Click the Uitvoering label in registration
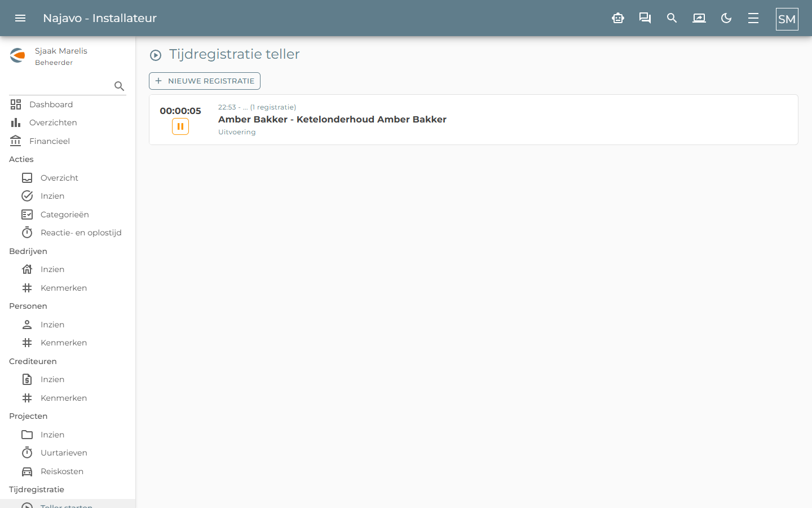This screenshot has width=812, height=508. (237, 132)
